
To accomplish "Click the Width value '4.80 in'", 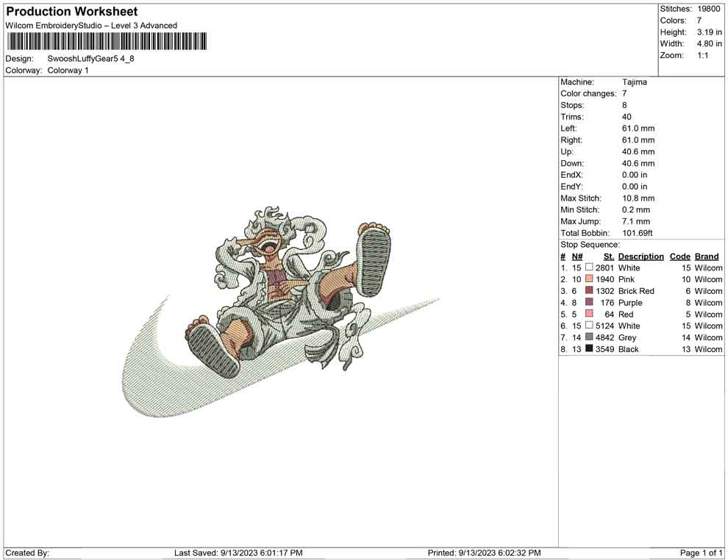I will (709, 43).
